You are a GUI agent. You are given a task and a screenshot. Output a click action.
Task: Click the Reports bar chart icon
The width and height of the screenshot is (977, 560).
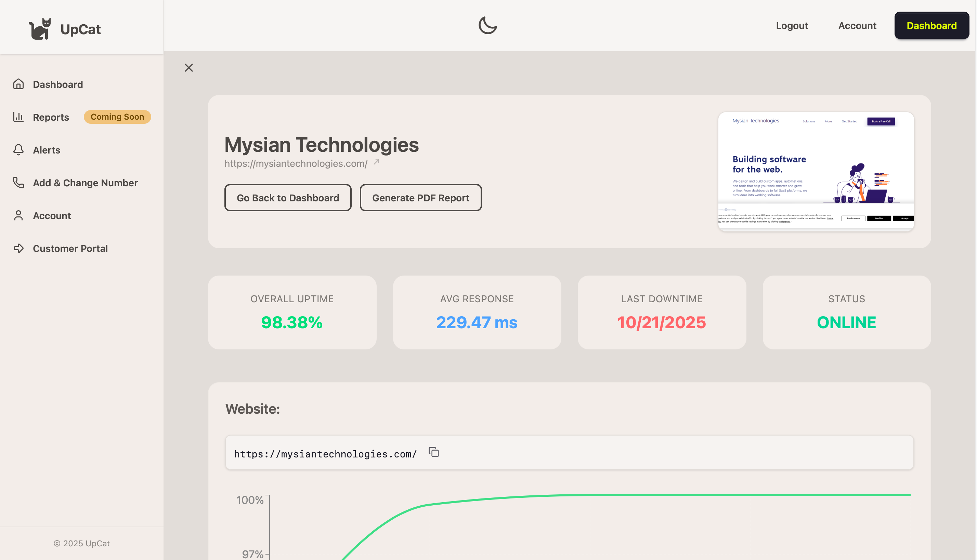(18, 117)
